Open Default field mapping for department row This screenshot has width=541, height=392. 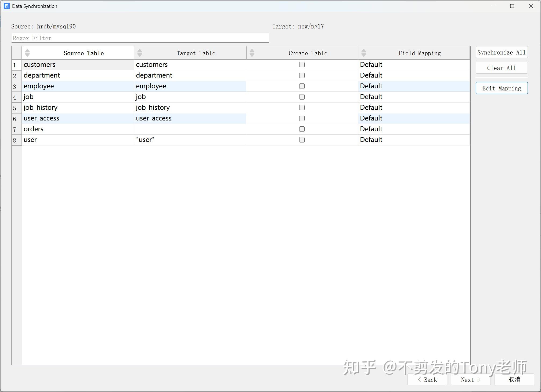coord(371,75)
